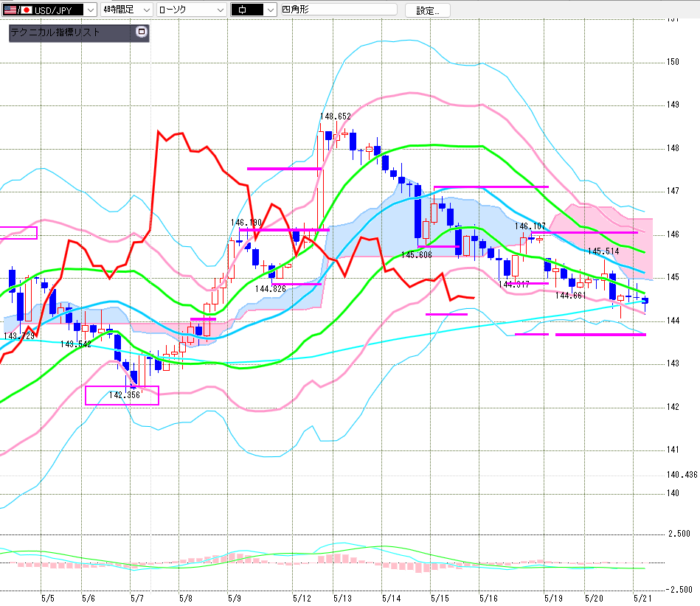Click the 144.826 price label
700x606 pixels.
click(x=271, y=289)
